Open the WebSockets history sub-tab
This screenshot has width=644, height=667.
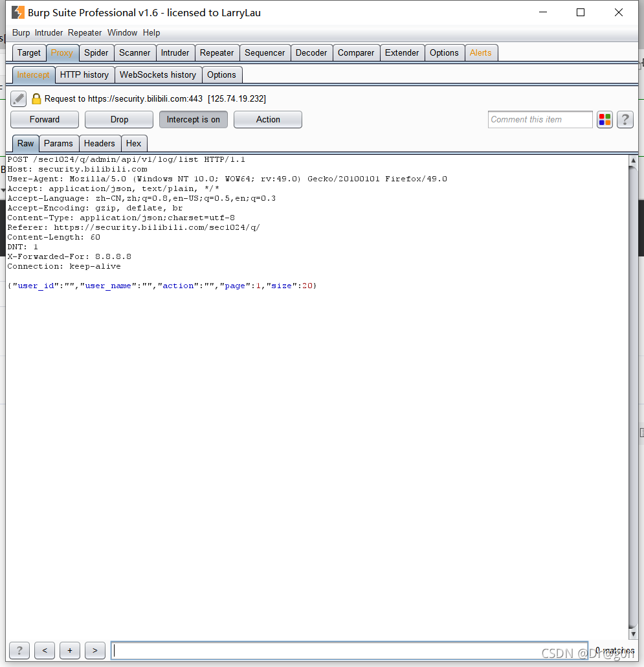(158, 75)
